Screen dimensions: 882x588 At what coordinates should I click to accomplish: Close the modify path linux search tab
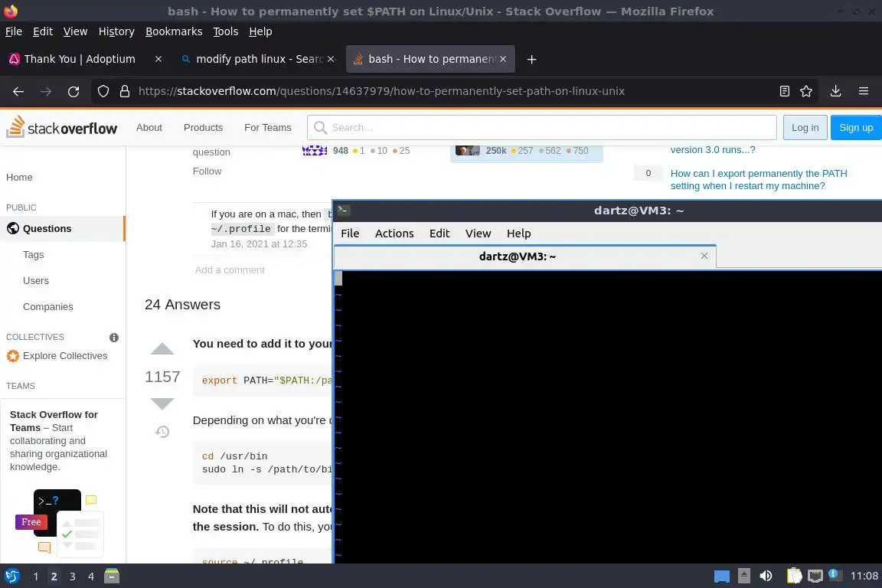[x=331, y=59]
